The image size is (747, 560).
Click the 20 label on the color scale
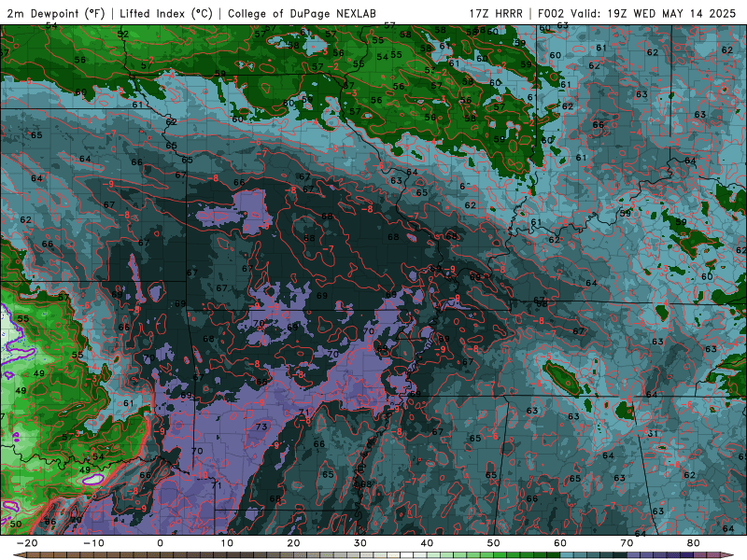pyautogui.click(x=293, y=543)
